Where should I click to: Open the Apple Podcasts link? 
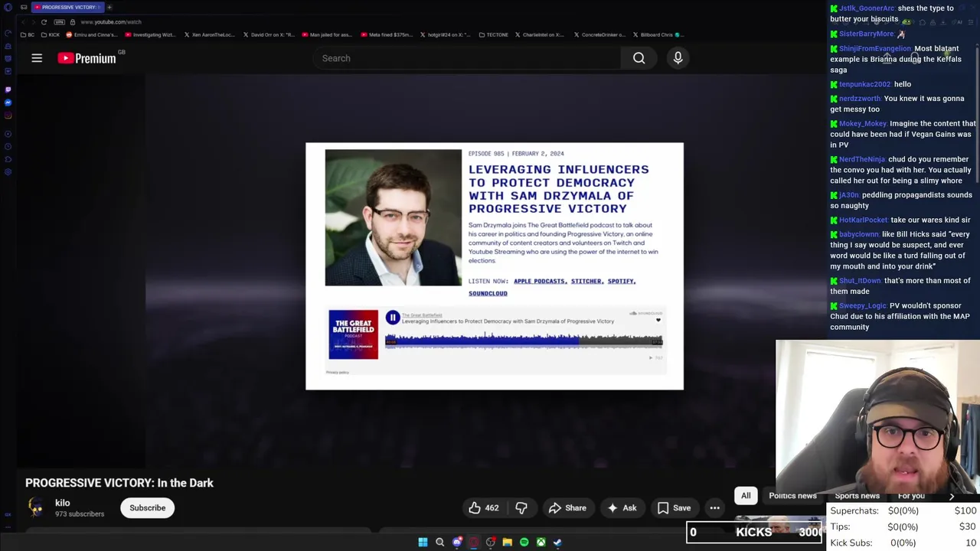click(539, 281)
